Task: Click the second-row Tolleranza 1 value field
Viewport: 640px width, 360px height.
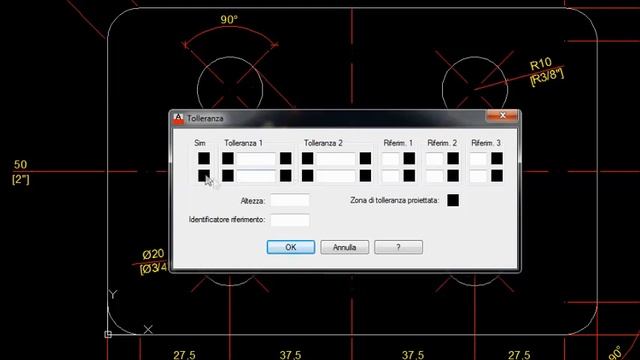Action: pyautogui.click(x=256, y=176)
